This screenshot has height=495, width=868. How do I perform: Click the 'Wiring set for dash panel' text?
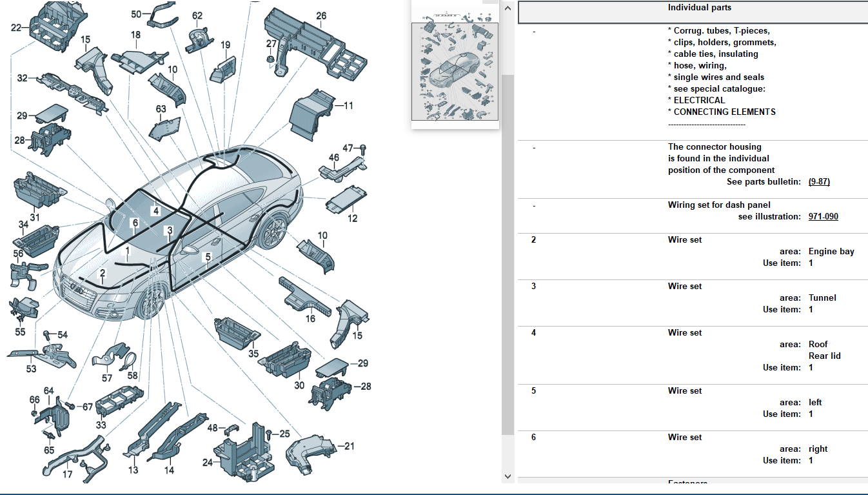(x=719, y=205)
